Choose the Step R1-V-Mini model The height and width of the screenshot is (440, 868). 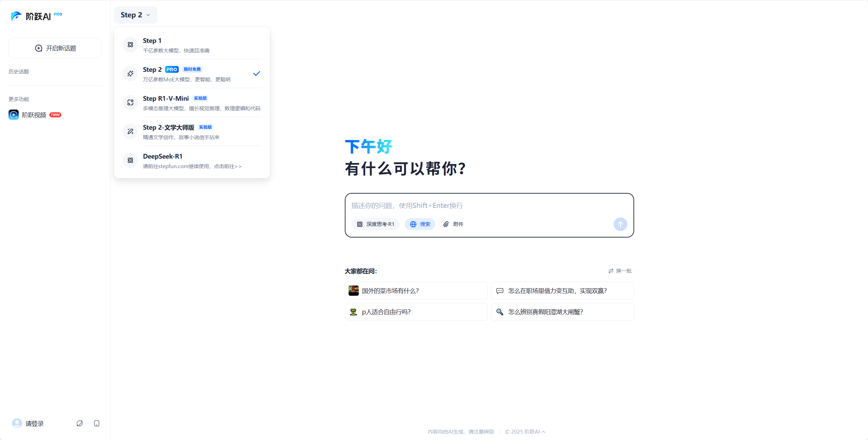point(192,102)
